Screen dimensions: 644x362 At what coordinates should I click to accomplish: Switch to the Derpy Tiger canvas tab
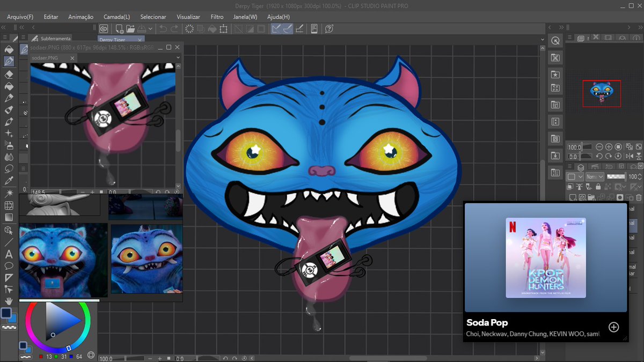(112, 40)
